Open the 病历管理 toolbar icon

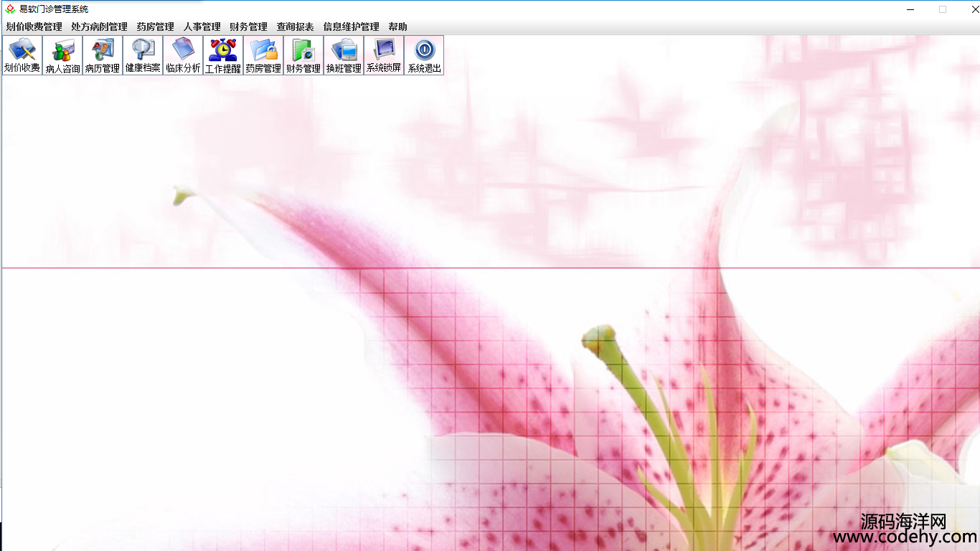click(103, 55)
